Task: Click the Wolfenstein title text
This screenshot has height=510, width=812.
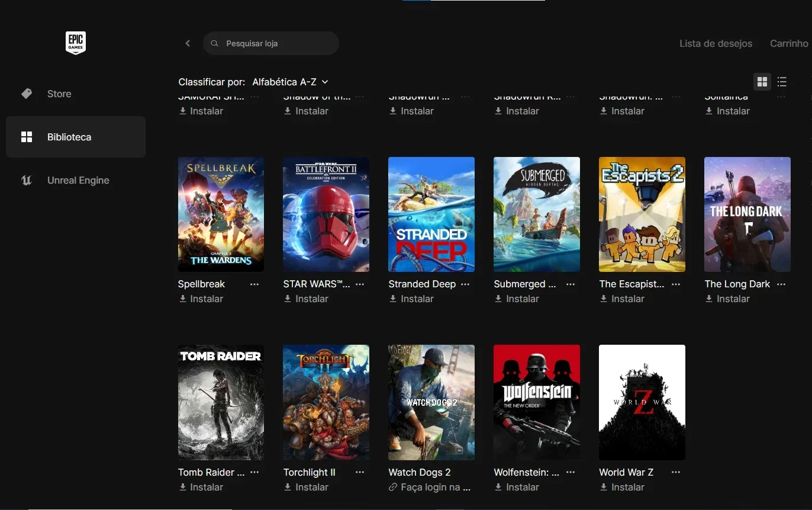Action: click(527, 472)
